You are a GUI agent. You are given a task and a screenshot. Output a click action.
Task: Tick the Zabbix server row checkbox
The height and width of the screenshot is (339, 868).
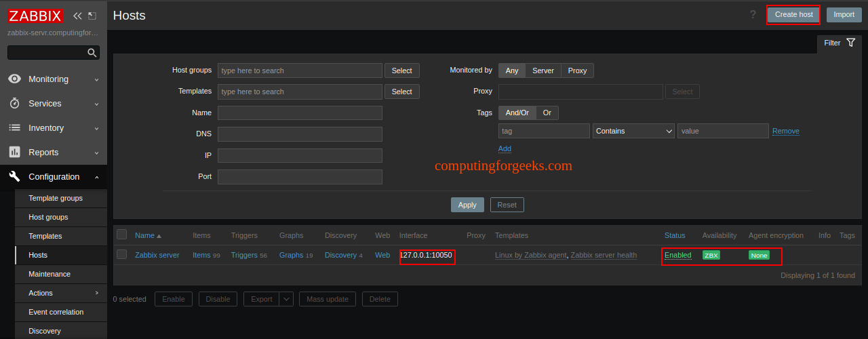coord(122,254)
